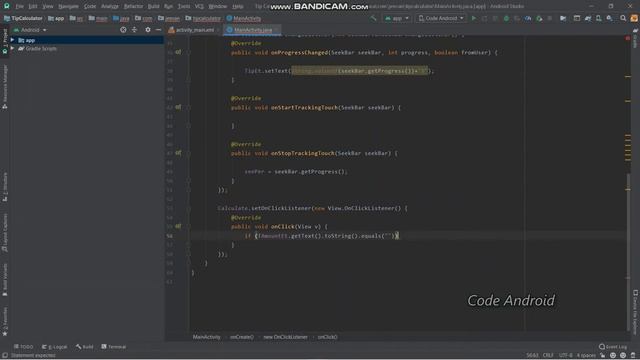Click 4 spaces indent setting
Image resolution: width=640 pixels, height=360 pixels.
pos(587,355)
